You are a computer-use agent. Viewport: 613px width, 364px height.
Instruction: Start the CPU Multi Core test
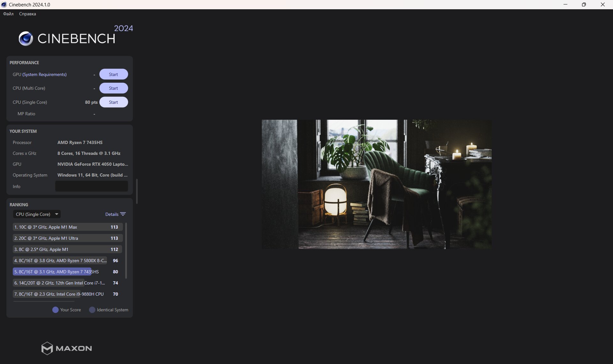pos(113,88)
